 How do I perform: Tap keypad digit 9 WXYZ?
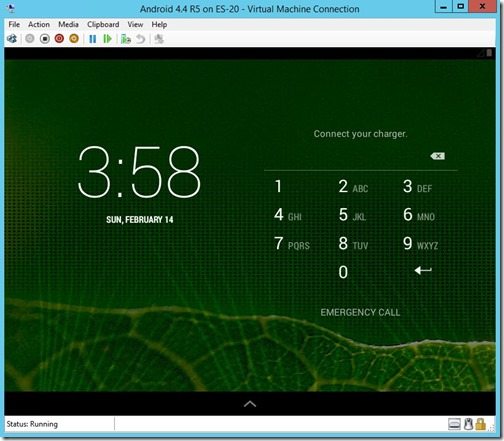click(x=420, y=244)
